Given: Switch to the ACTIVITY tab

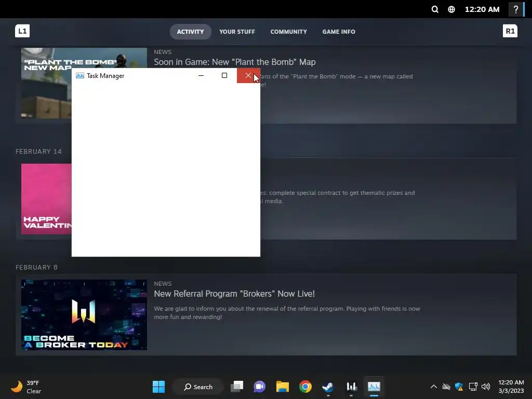Looking at the screenshot, I should coord(190,32).
